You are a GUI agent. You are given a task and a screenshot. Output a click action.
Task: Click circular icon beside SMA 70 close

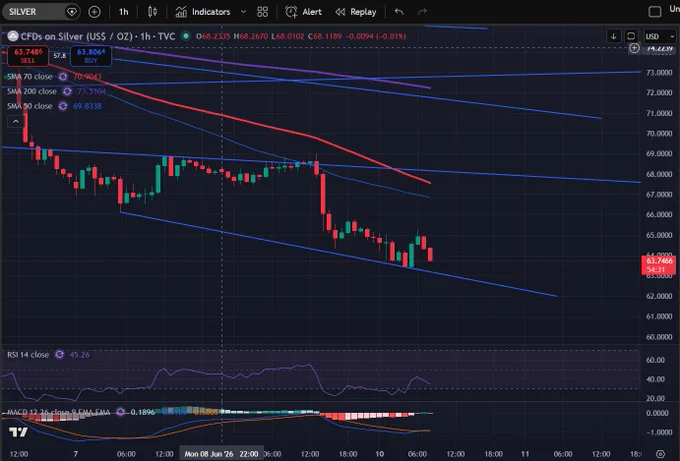(63, 77)
